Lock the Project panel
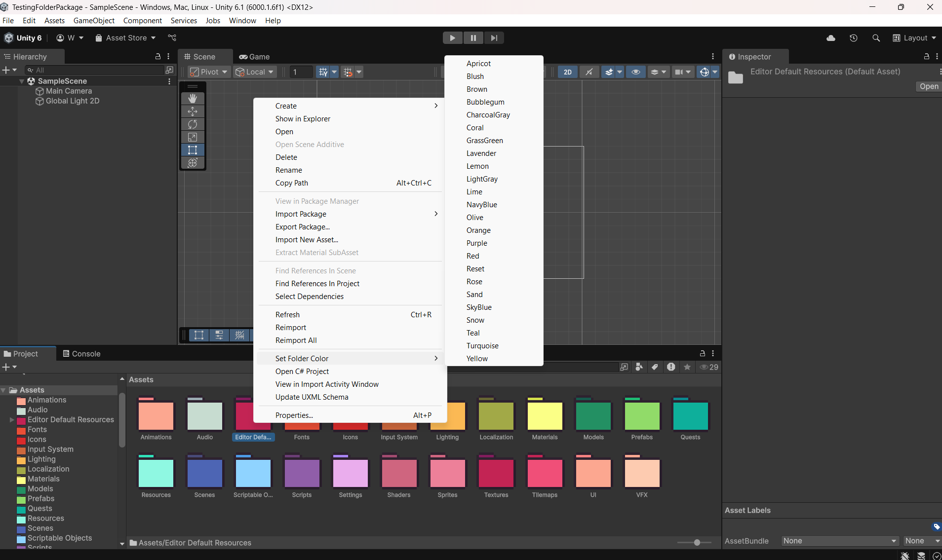This screenshot has height=560, width=942. [x=703, y=354]
